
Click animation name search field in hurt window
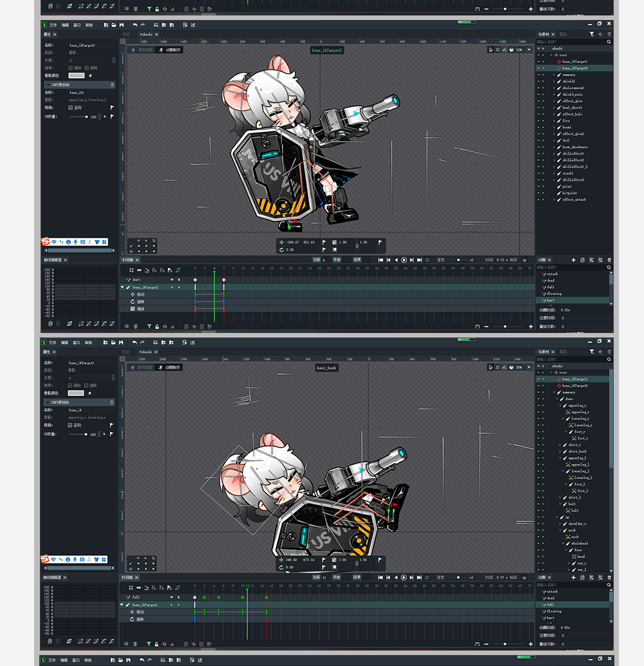click(571, 267)
